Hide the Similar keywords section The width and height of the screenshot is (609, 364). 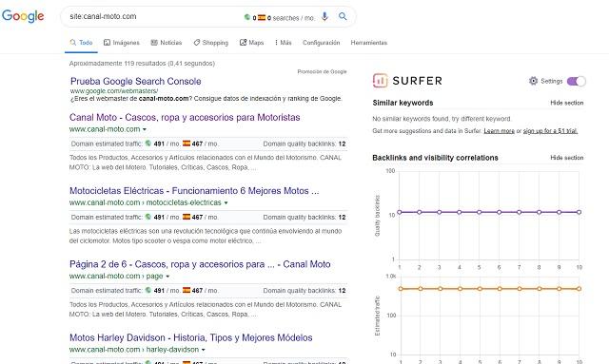point(567,103)
